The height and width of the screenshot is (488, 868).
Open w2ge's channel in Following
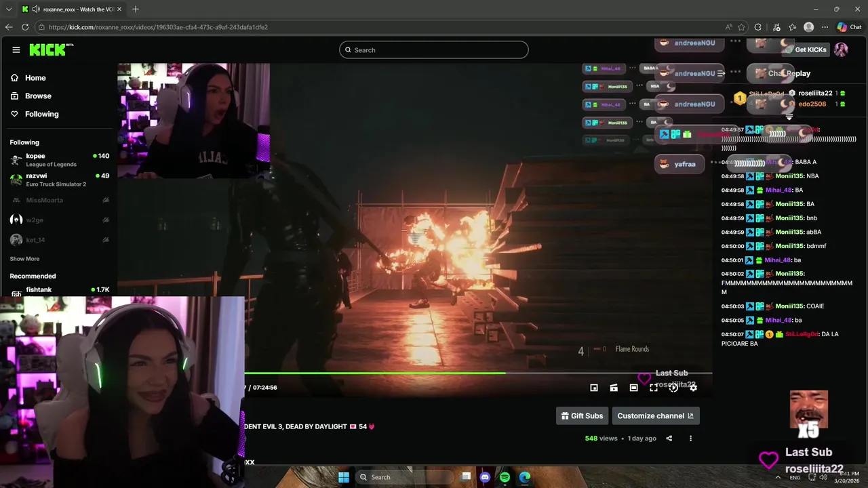coord(59,220)
